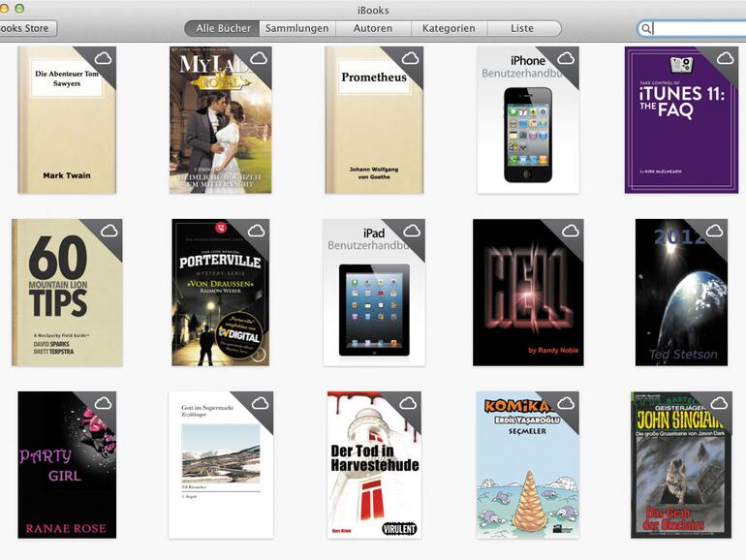
Task: Download Porterville via its cloud icon
Action: [x=256, y=231]
